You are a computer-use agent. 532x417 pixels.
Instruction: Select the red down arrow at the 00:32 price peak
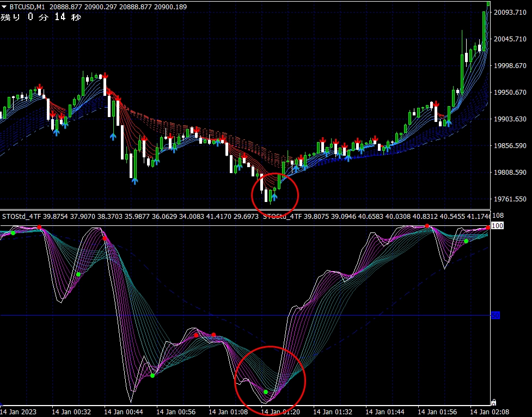click(x=105, y=76)
